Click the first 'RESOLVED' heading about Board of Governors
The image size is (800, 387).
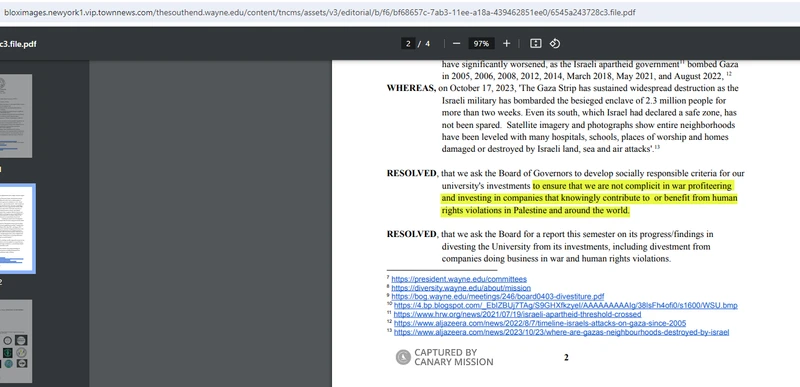tap(411, 173)
